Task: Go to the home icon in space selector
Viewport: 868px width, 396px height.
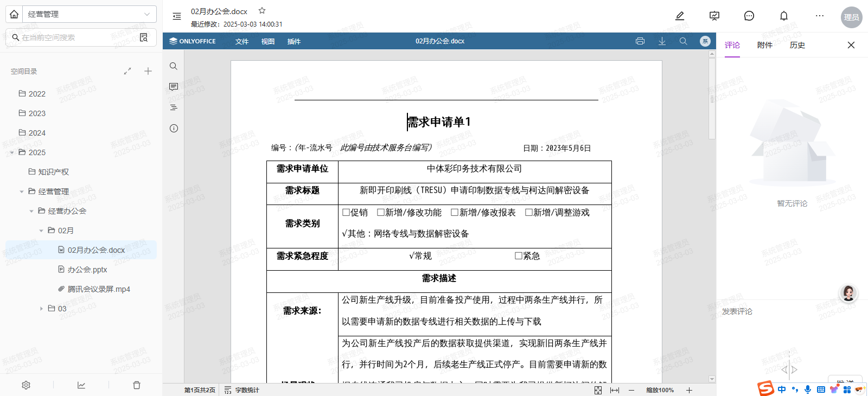Action: (14, 14)
